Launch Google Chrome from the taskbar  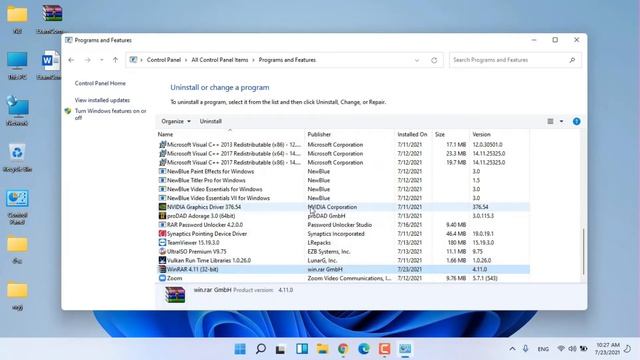(x=343, y=349)
